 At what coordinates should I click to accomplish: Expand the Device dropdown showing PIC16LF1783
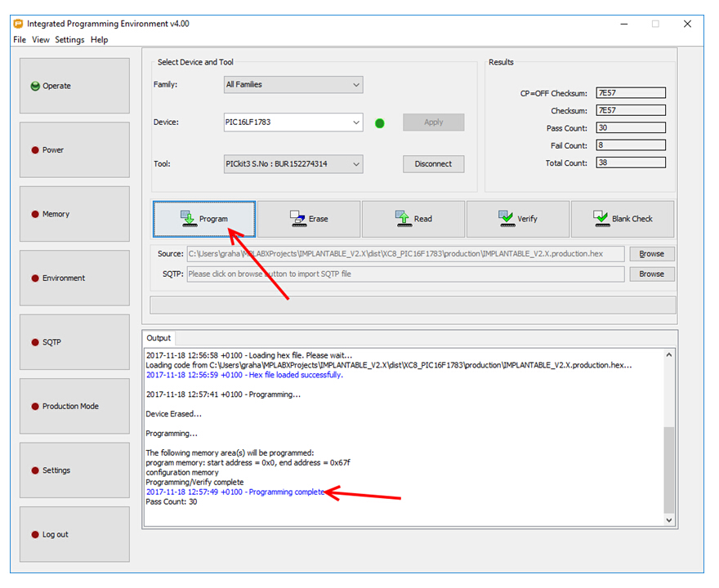pos(293,122)
